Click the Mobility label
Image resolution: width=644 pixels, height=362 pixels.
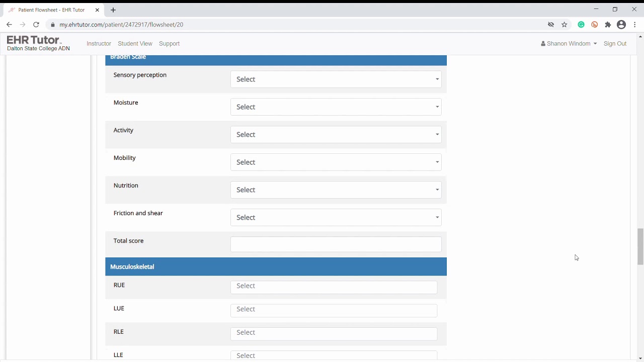coord(125,158)
